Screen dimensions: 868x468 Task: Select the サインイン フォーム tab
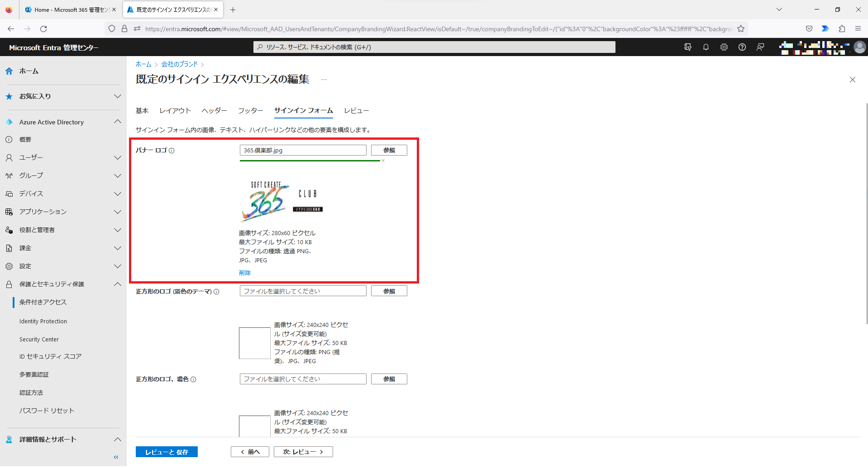(x=304, y=111)
